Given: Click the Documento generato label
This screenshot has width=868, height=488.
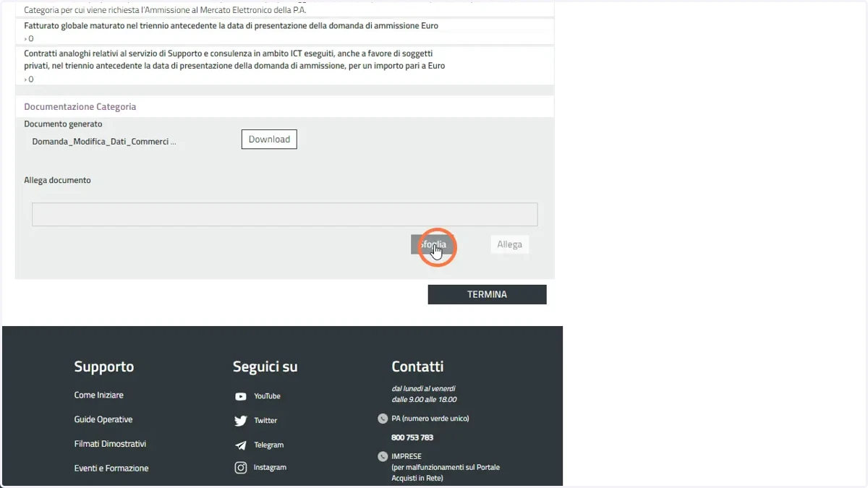Looking at the screenshot, I should click(63, 124).
